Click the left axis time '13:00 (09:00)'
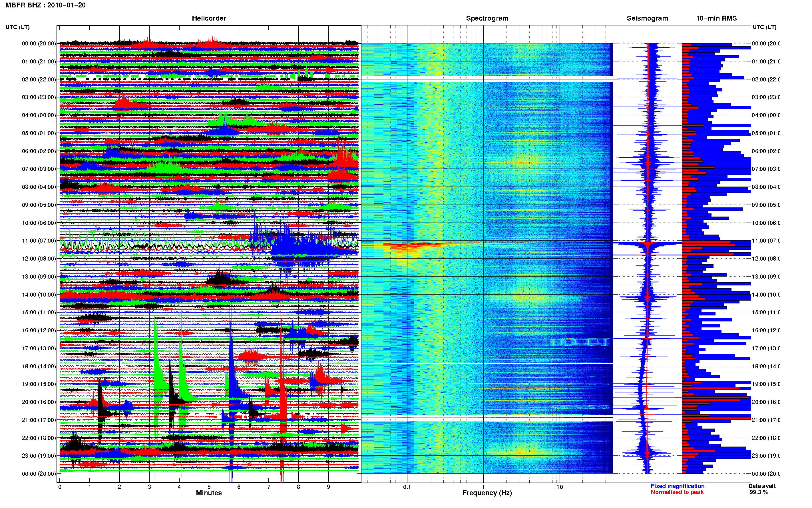812x508 pixels. (x=39, y=277)
